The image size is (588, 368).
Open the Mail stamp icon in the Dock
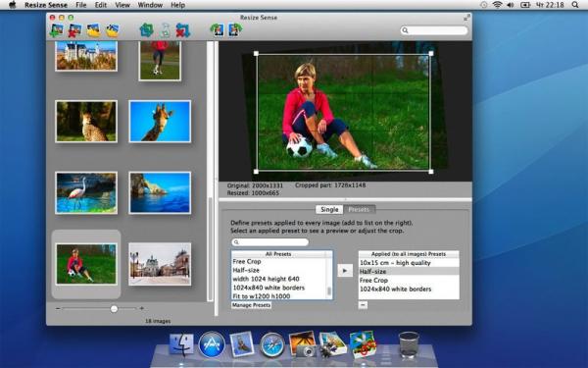241,343
